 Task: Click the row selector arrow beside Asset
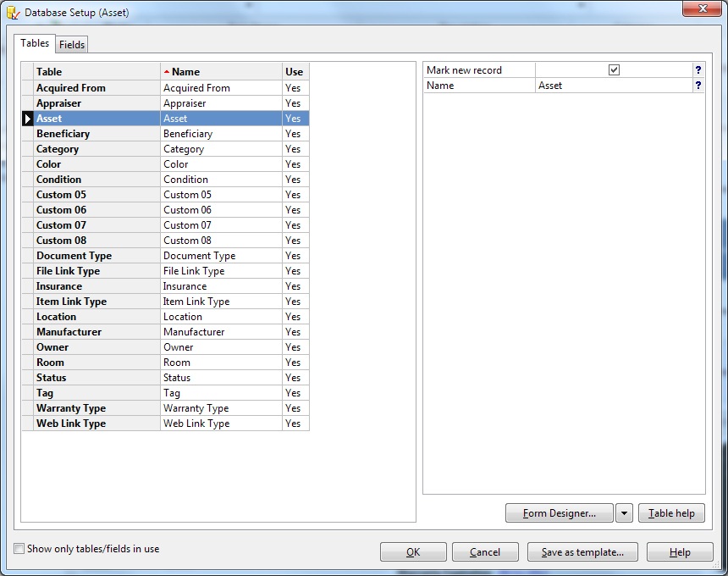(x=26, y=118)
